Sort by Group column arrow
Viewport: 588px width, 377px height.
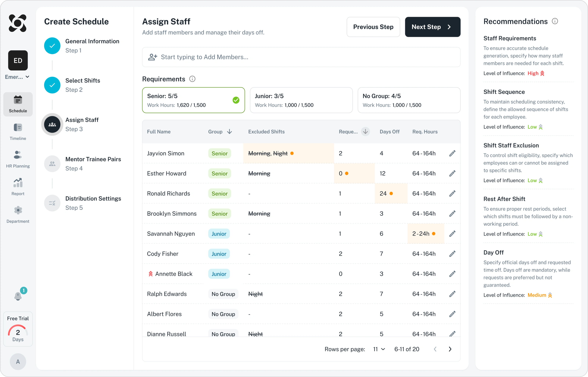[229, 132]
